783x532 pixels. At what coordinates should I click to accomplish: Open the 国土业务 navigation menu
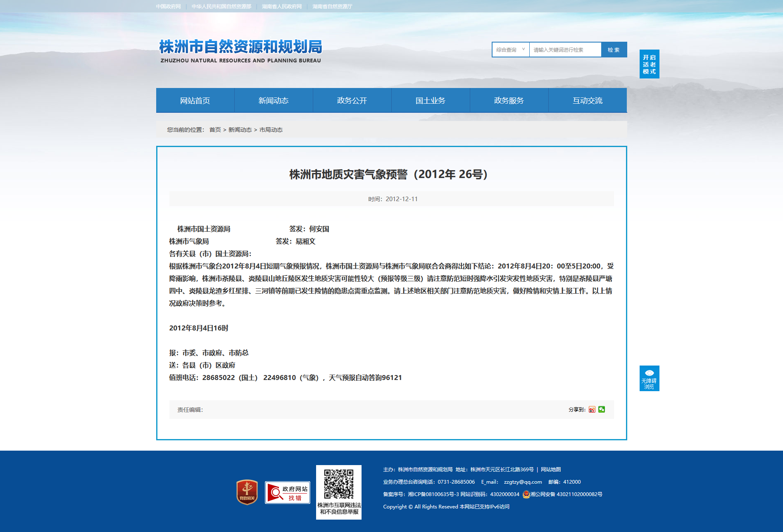431,100
